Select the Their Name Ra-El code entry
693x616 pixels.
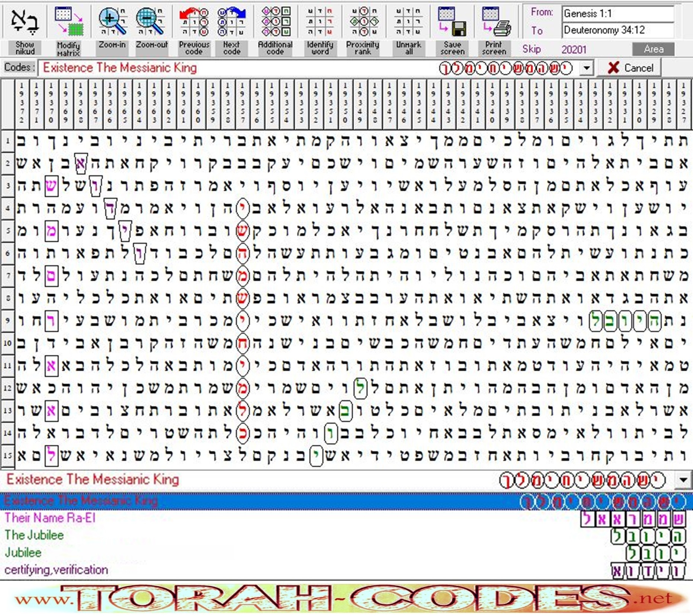tap(346, 518)
